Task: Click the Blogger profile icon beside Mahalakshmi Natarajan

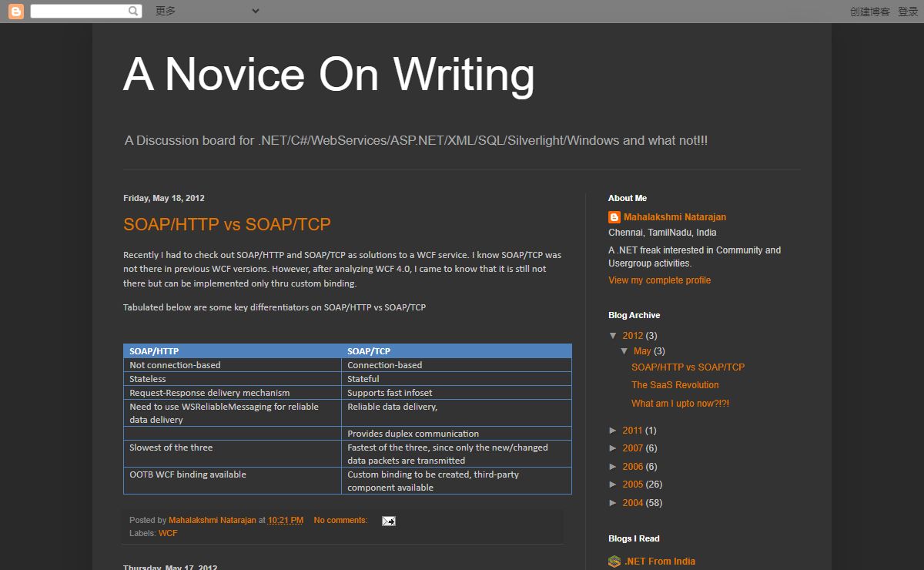Action: (614, 217)
